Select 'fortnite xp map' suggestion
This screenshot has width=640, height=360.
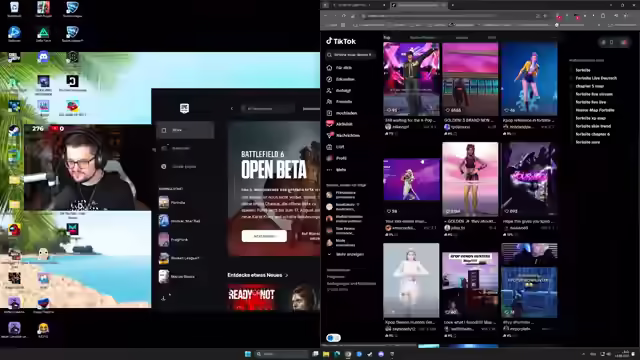click(590, 118)
